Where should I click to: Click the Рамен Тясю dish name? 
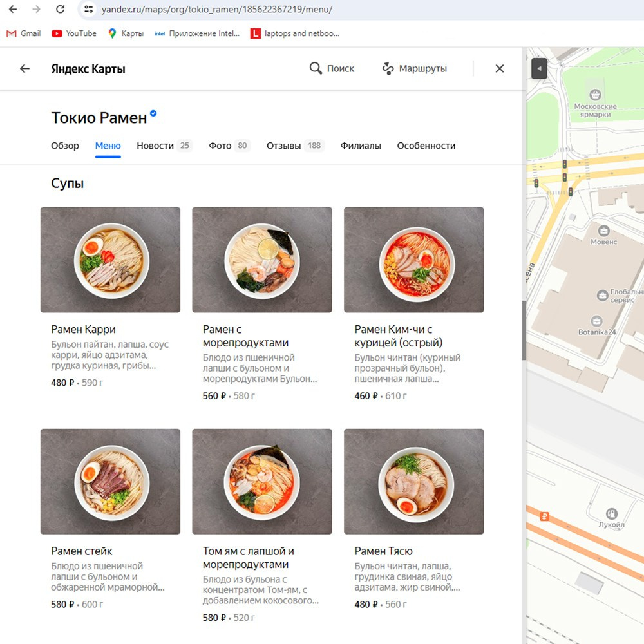(x=384, y=551)
